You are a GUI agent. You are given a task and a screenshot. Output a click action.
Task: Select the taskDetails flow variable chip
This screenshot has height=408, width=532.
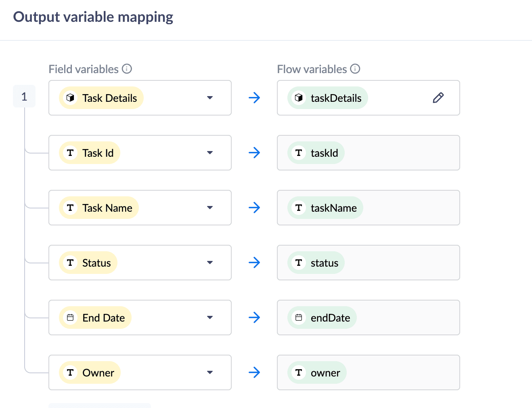[x=327, y=98]
